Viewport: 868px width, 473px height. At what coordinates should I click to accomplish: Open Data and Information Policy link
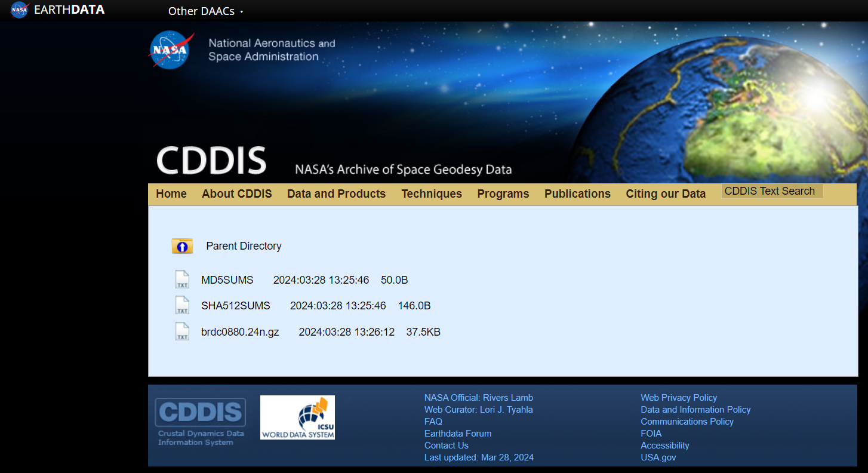click(695, 410)
